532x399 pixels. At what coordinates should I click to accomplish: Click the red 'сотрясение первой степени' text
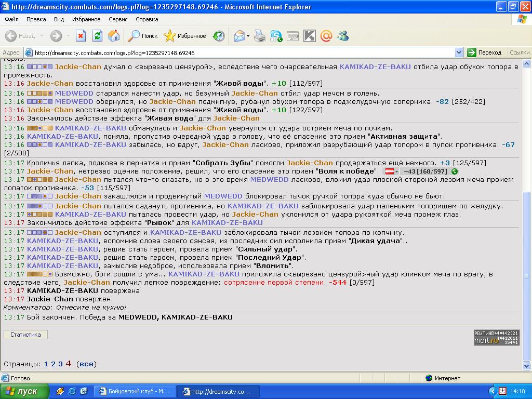(274, 283)
